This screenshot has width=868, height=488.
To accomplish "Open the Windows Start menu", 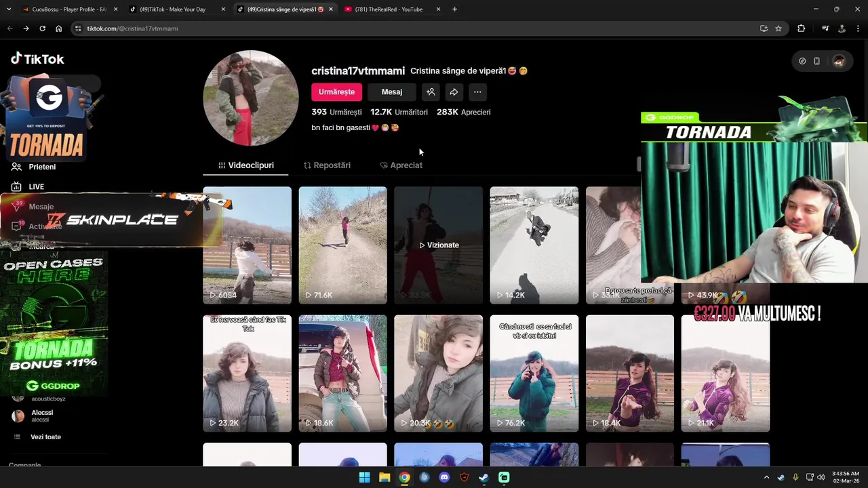I will [x=364, y=477].
